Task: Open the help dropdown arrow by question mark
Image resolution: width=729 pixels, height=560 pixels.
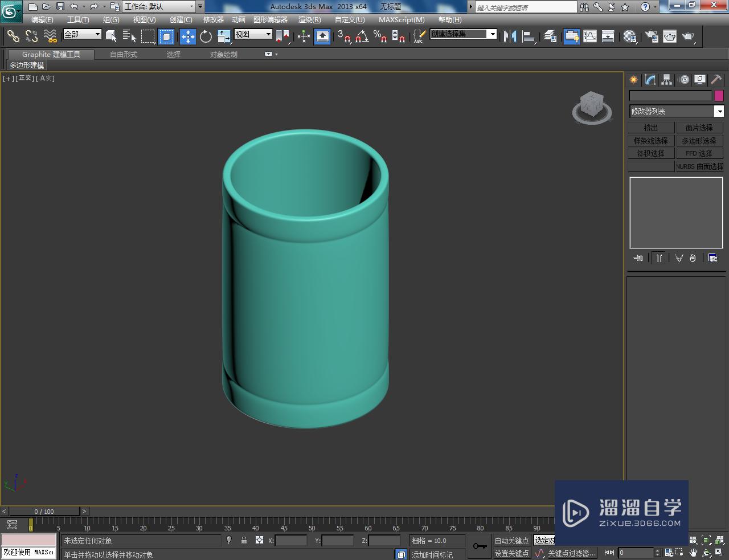Action: coord(656,7)
